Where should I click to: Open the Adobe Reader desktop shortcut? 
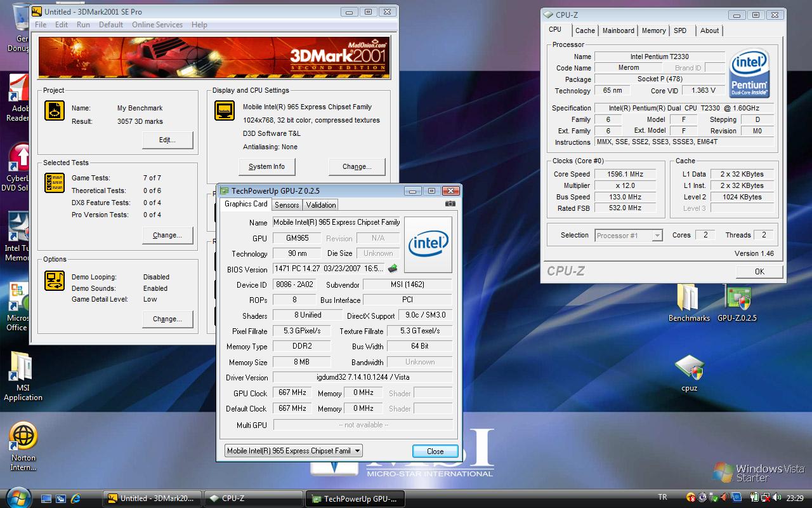[x=18, y=98]
